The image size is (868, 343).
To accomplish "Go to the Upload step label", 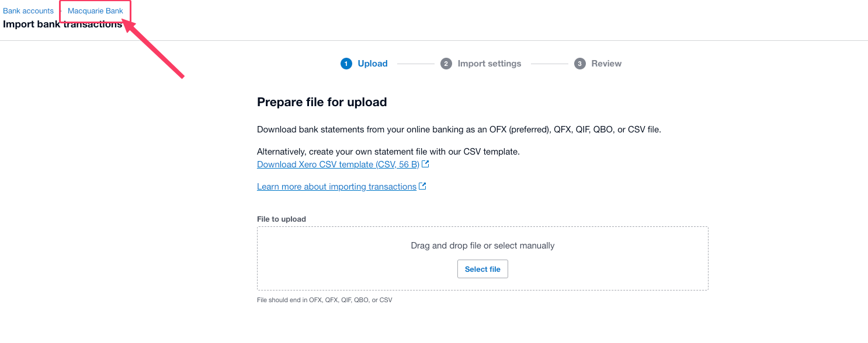I will [373, 64].
